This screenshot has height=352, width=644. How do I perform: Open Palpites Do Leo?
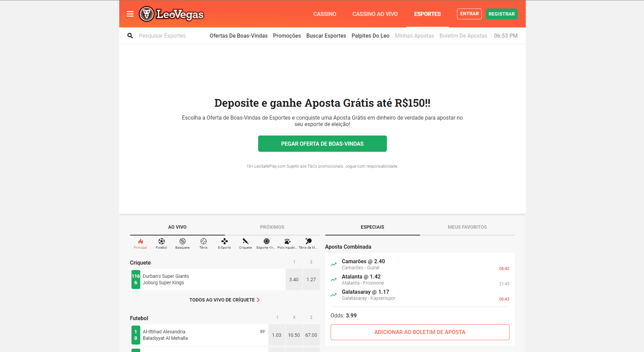pyautogui.click(x=370, y=36)
